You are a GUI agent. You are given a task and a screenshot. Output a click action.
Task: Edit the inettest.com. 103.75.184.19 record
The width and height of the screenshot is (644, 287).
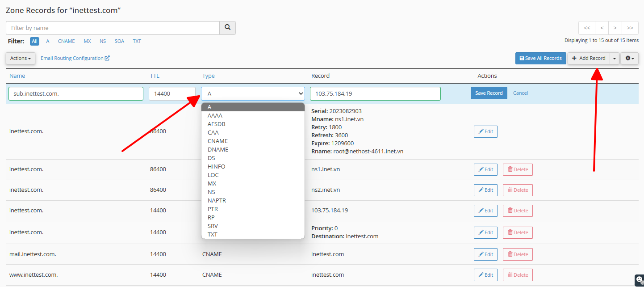tap(485, 211)
